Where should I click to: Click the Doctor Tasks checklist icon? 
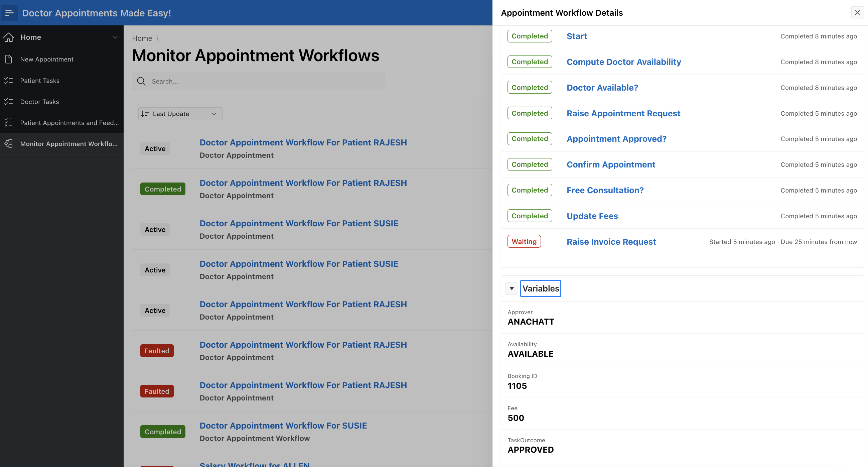tap(9, 102)
